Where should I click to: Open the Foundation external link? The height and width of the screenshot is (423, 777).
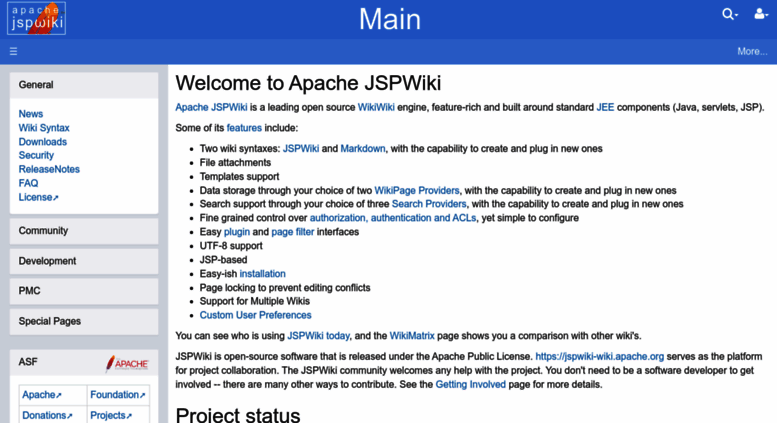[117, 395]
